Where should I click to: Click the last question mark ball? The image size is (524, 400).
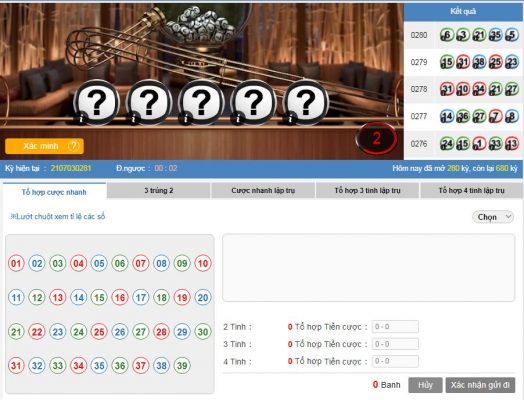coord(306,102)
